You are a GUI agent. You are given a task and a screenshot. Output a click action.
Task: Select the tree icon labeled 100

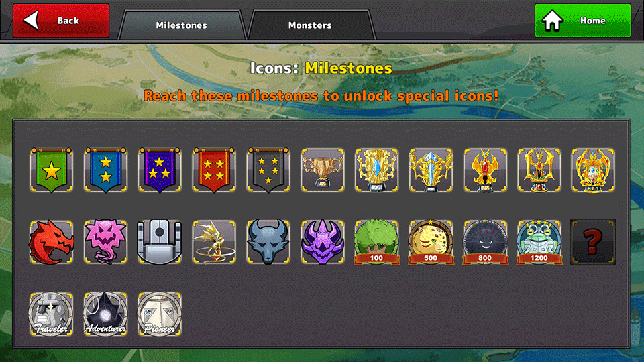pyautogui.click(x=376, y=242)
